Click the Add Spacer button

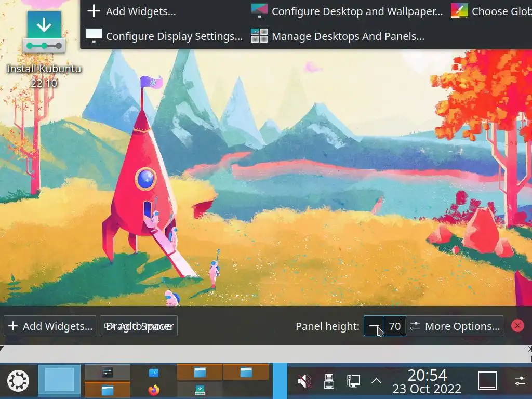[x=139, y=326]
